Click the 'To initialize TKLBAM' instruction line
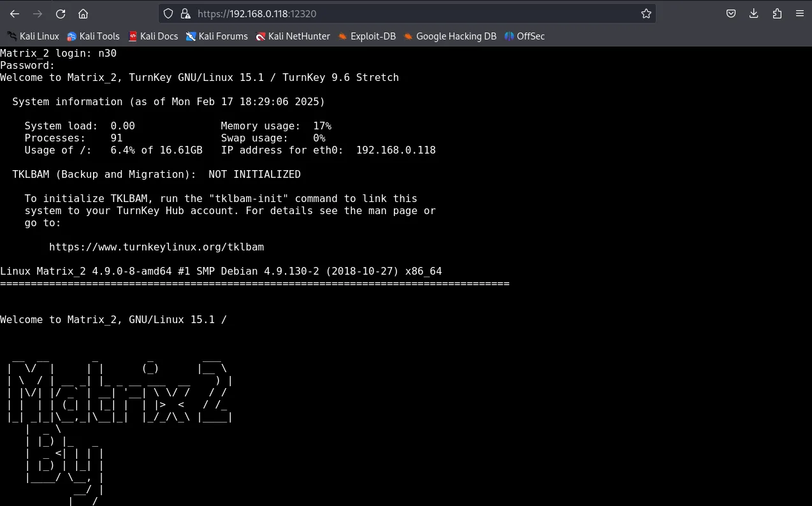The height and width of the screenshot is (506, 812). 221,199
